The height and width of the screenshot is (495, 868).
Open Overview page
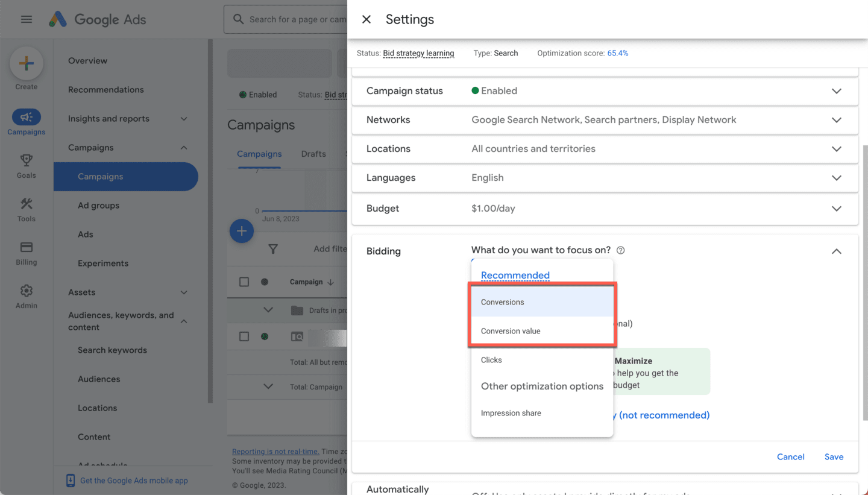tap(87, 61)
